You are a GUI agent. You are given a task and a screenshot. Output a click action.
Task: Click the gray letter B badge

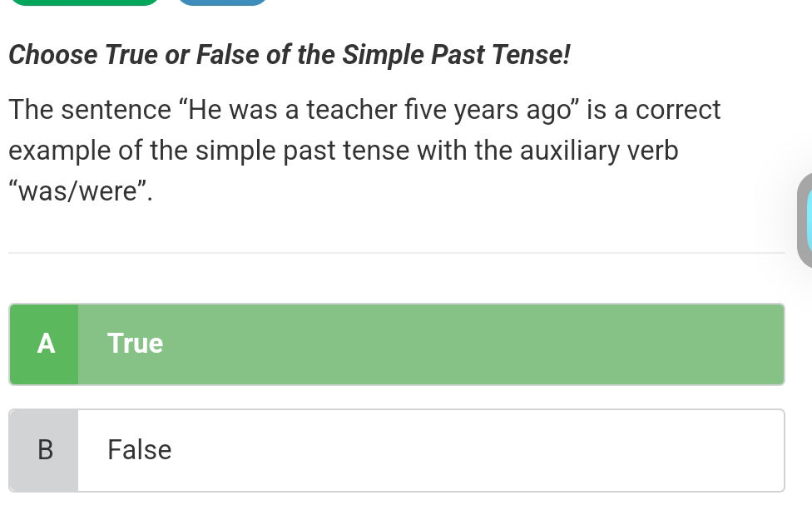[x=45, y=450]
